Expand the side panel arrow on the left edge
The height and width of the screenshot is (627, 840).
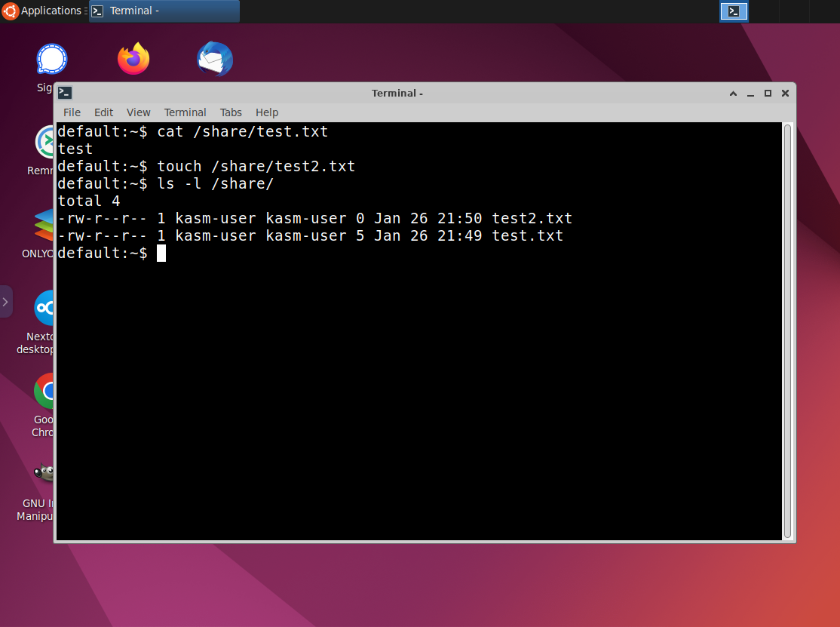click(5, 302)
